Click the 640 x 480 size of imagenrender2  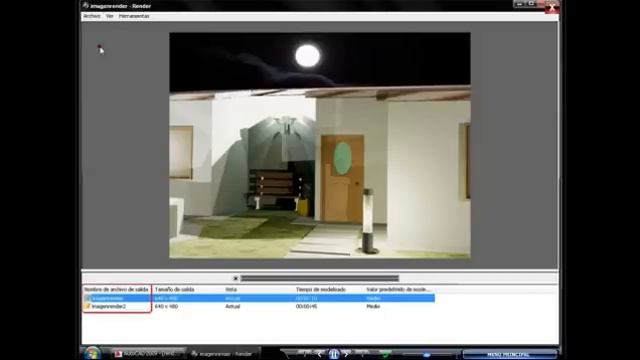pos(166,306)
